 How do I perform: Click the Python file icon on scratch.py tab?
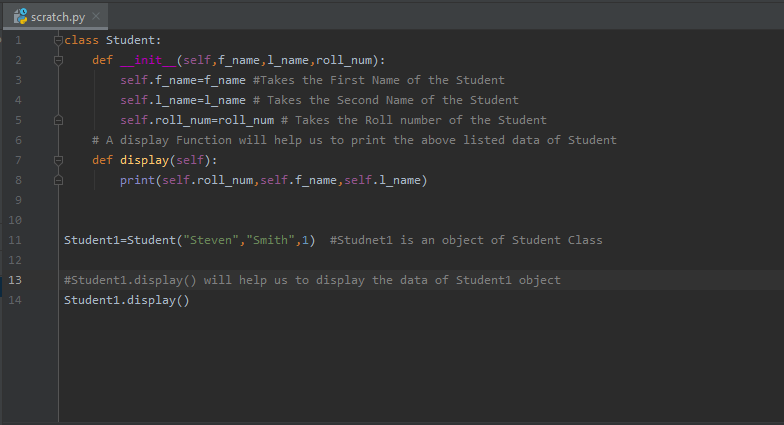20,16
